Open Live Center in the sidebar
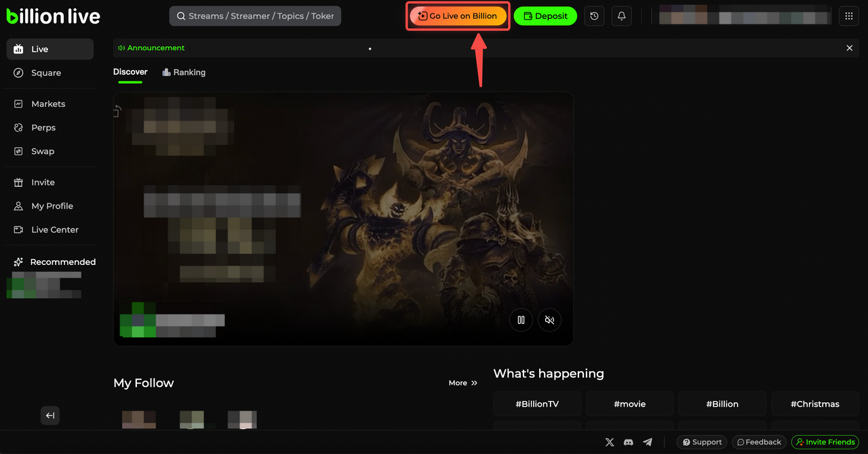The width and height of the screenshot is (868, 454). (x=54, y=230)
